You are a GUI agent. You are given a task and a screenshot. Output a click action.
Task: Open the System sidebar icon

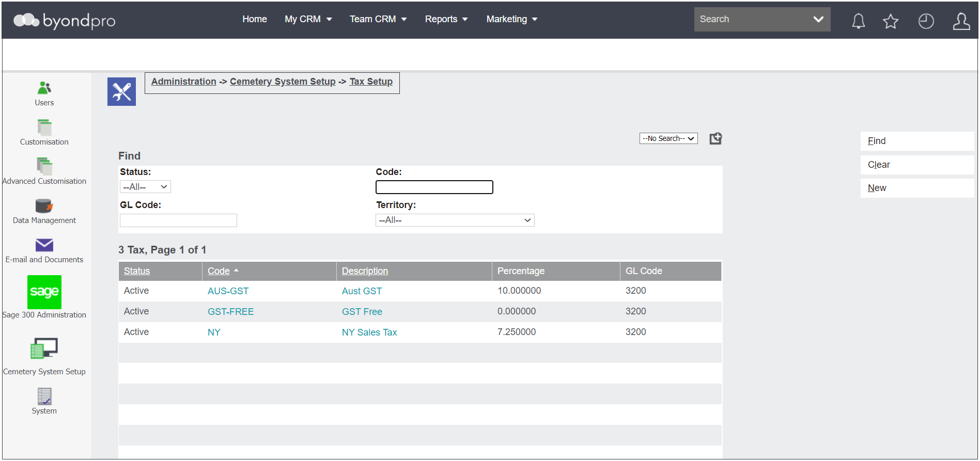(44, 396)
